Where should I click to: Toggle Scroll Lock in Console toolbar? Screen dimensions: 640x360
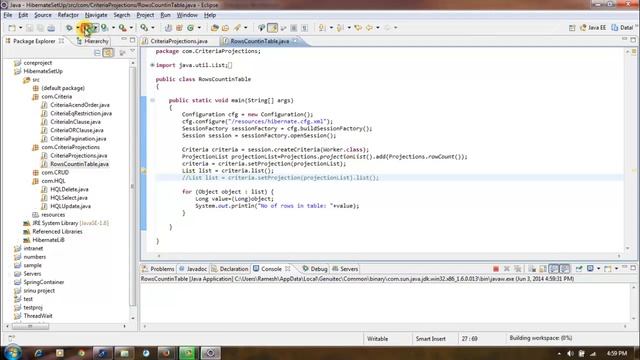(x=543, y=269)
